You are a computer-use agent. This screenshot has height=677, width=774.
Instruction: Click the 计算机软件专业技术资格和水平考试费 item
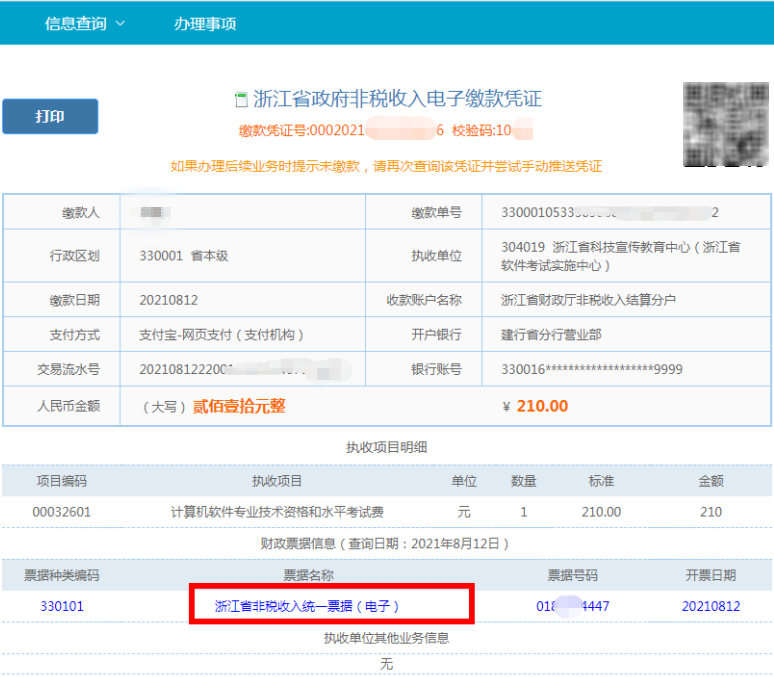pos(277,511)
